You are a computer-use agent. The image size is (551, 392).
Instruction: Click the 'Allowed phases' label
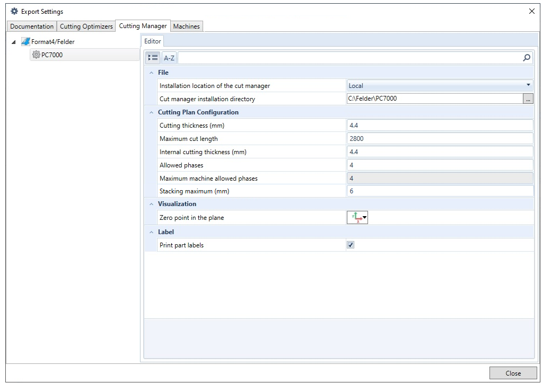click(181, 165)
